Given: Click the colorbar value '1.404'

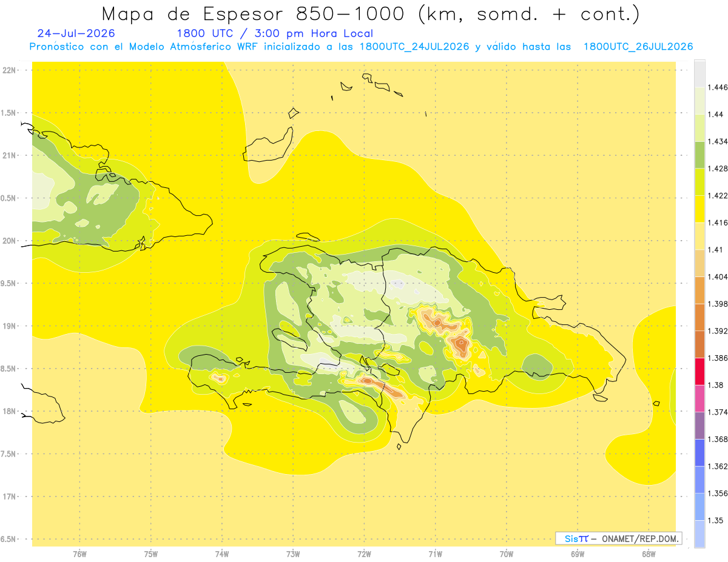Looking at the screenshot, I should tap(717, 277).
